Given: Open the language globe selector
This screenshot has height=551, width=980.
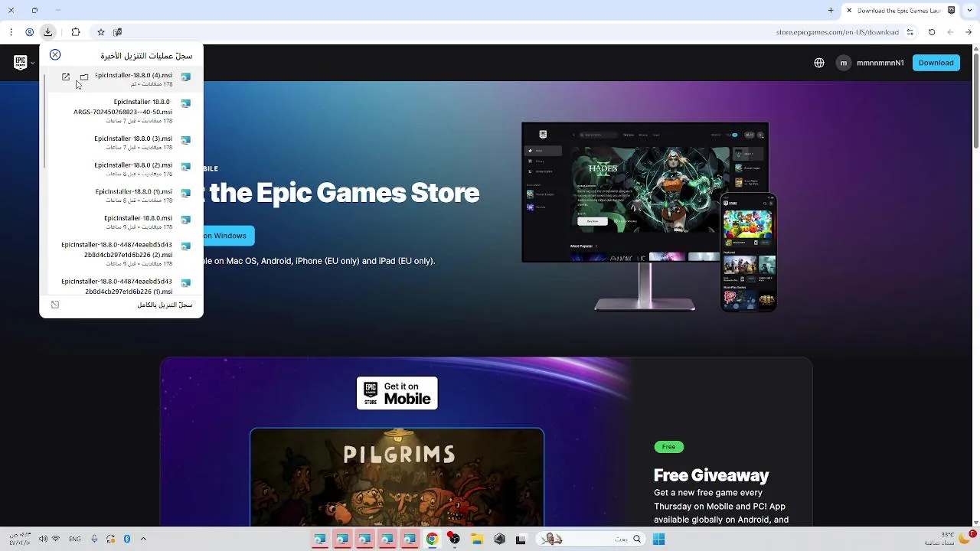Looking at the screenshot, I should [x=819, y=63].
